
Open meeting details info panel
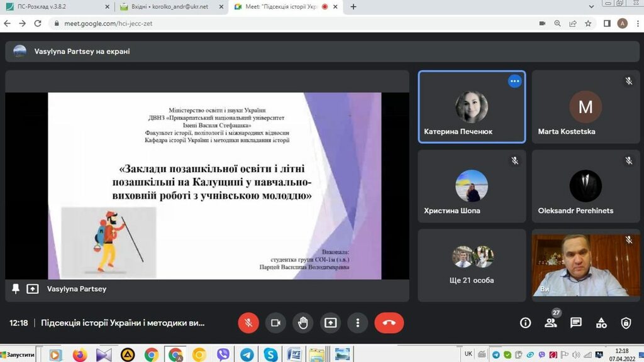(525, 323)
